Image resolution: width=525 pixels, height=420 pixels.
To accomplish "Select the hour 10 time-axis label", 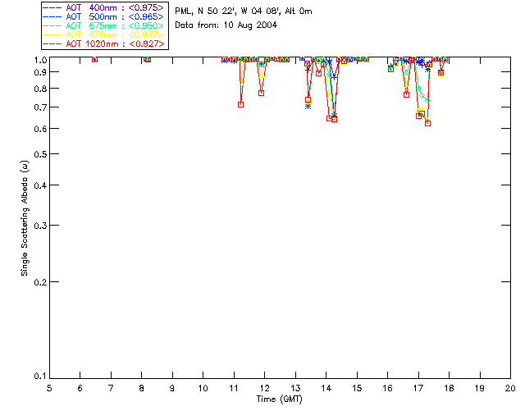I will tap(203, 388).
